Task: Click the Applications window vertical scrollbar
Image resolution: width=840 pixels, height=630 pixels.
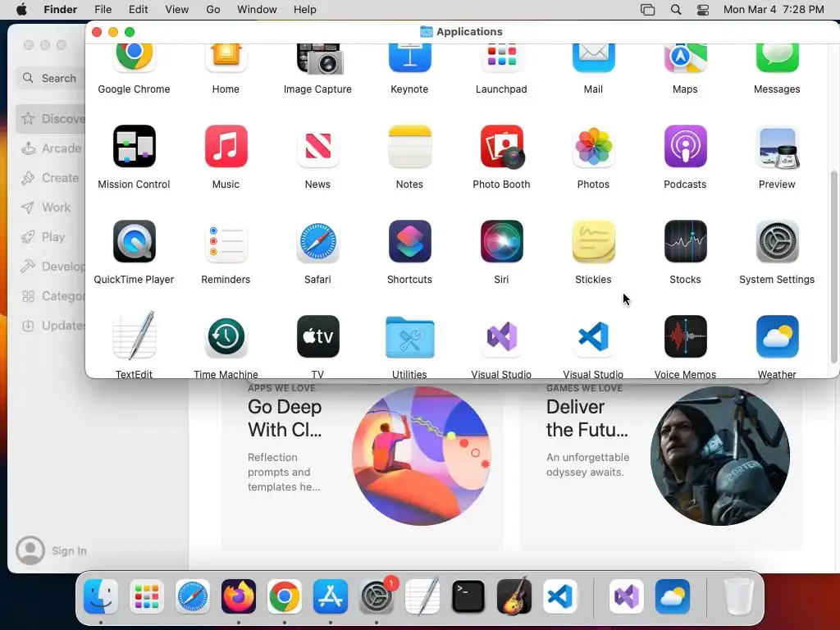Action: point(833,267)
